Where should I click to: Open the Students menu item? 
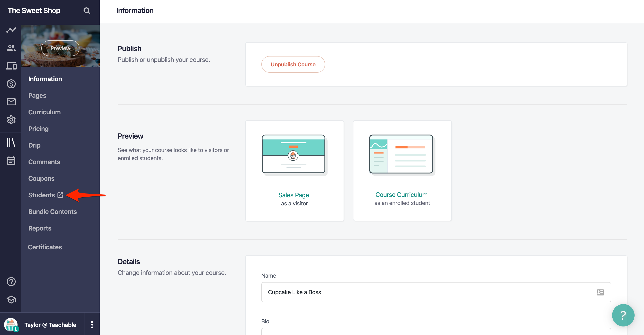pos(42,195)
